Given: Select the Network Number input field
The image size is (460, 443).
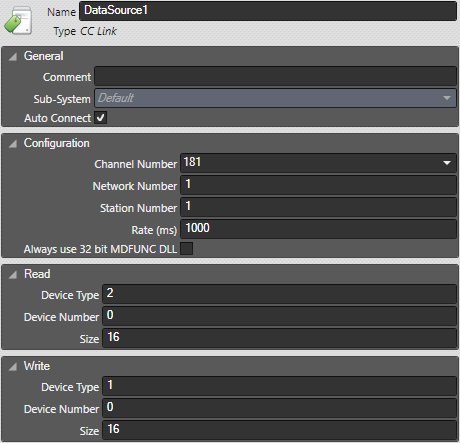Looking at the screenshot, I should pos(318,185).
